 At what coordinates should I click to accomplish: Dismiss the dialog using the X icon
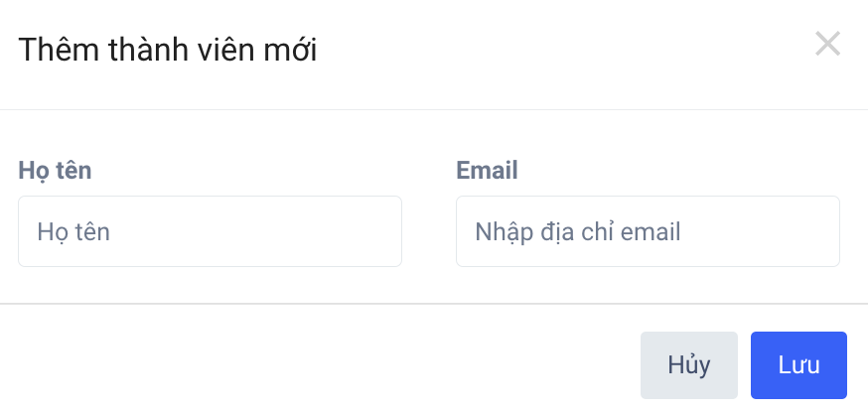[x=827, y=44]
